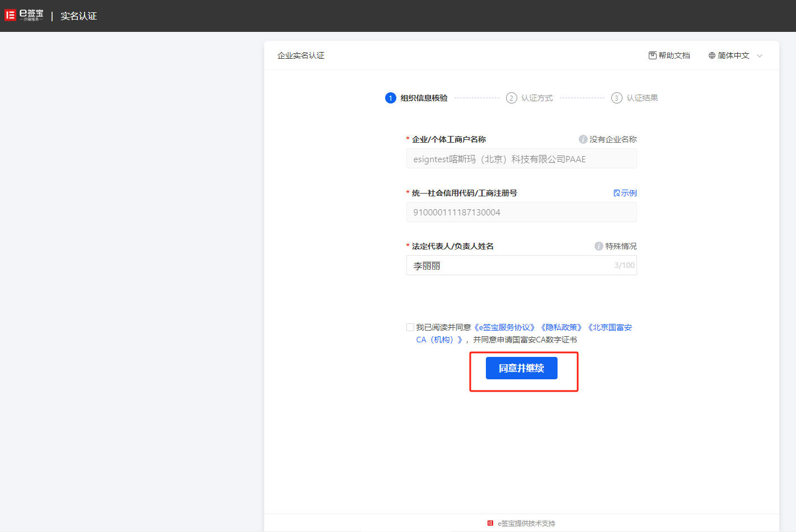Click step 2 circle icon

pos(511,98)
